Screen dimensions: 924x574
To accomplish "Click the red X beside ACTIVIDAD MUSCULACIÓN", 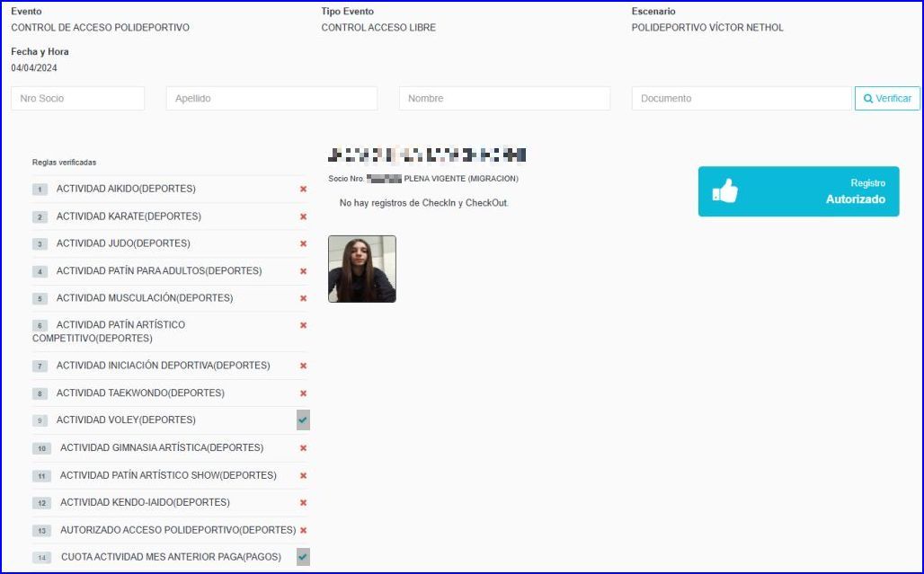I will [304, 298].
